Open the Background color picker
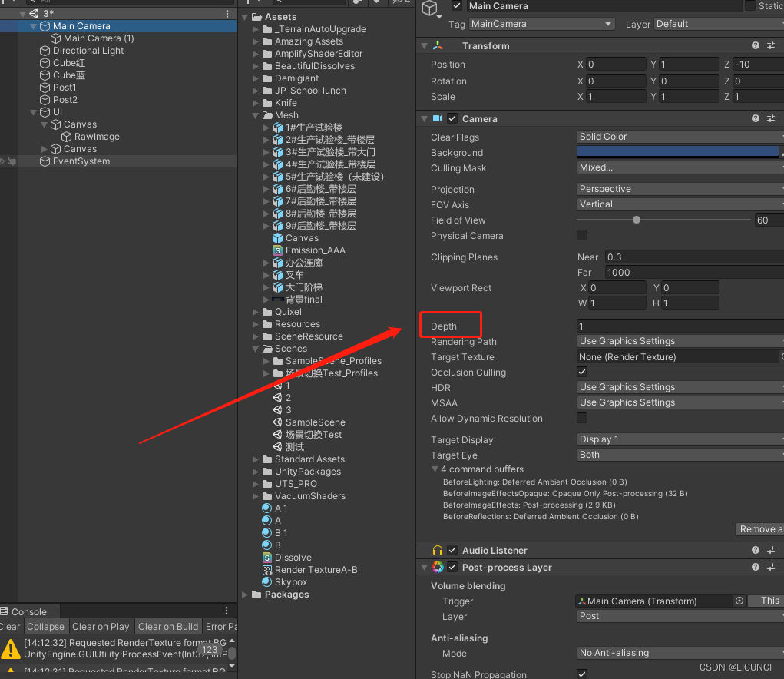This screenshot has height=679, width=784. (x=678, y=152)
